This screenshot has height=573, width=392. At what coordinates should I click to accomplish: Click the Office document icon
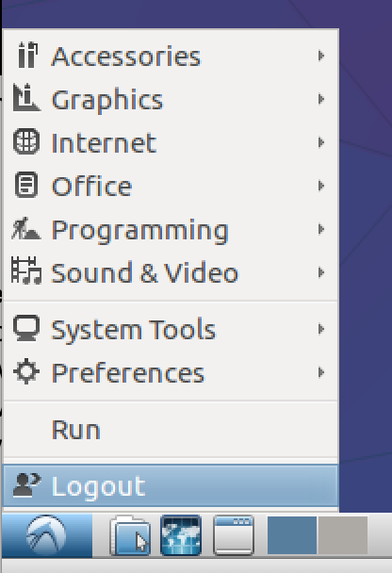click(x=26, y=185)
